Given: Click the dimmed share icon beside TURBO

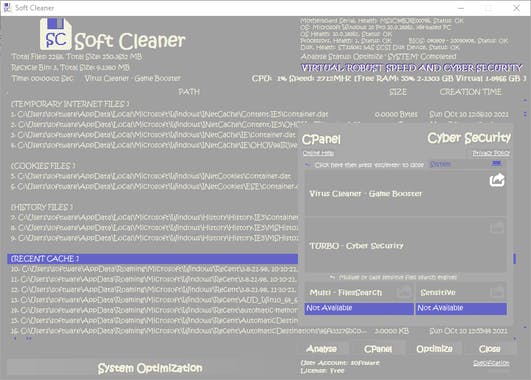Looking at the screenshot, I should (x=497, y=227).
